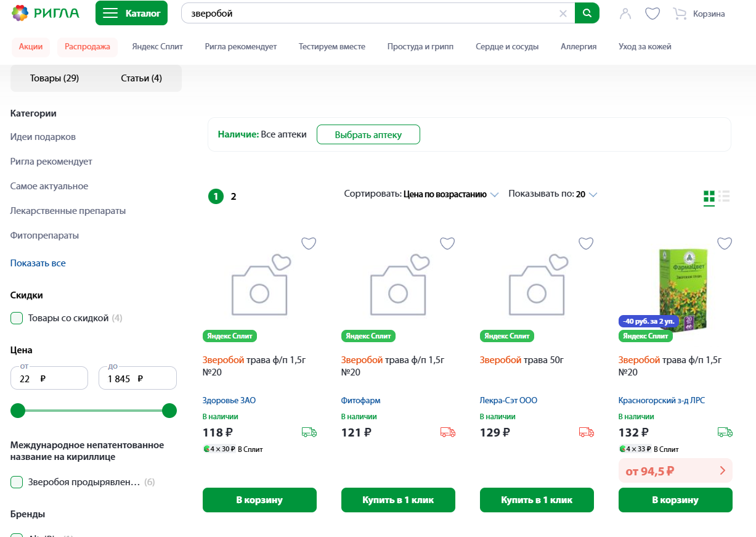
Task: Click the Выбрать аптеку button
Action: [x=368, y=134]
